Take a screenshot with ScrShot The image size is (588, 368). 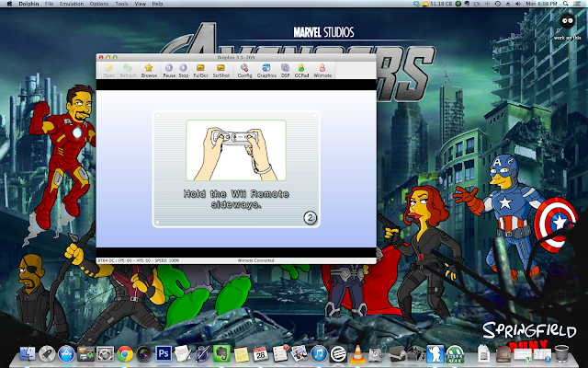point(220,70)
